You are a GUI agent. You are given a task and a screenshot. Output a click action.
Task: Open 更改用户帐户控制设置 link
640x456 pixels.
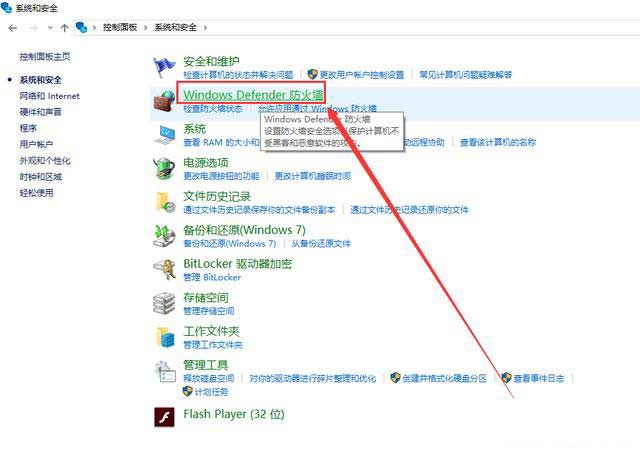click(362, 75)
